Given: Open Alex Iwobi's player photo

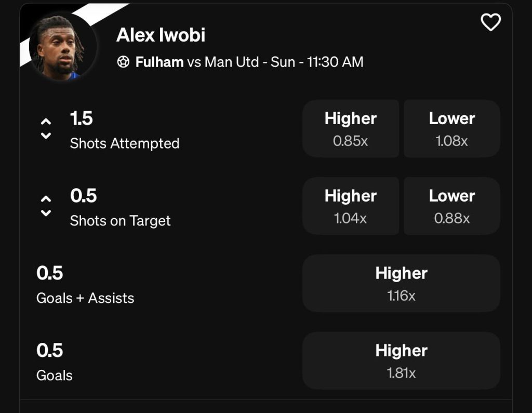Looking at the screenshot, I should tap(63, 47).
